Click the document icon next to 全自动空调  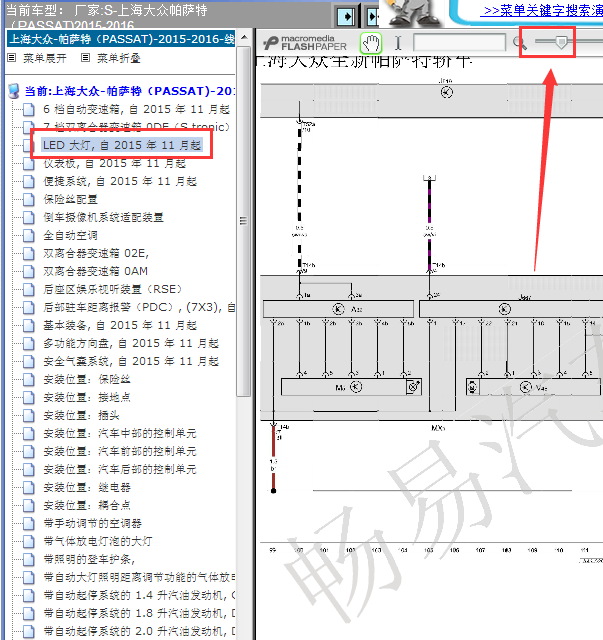point(29,235)
